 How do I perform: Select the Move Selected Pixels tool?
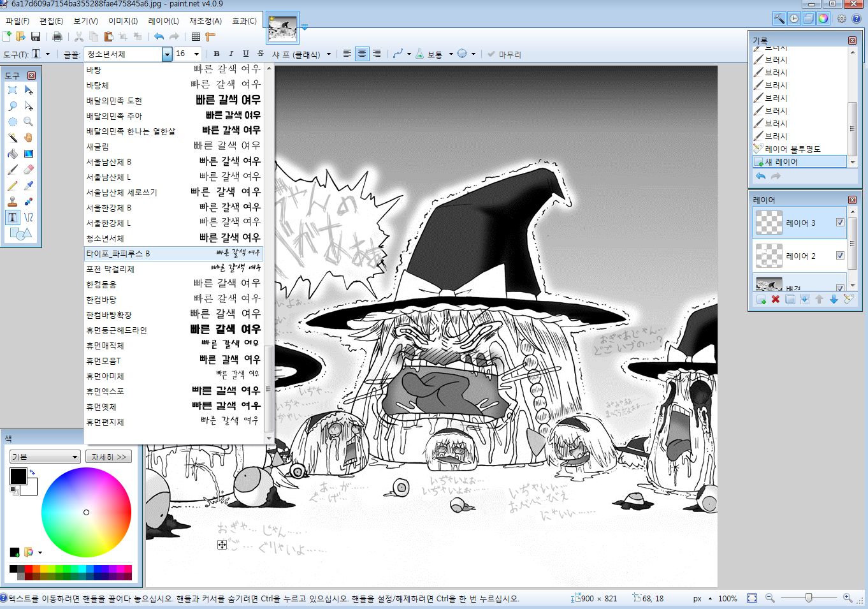tap(29, 90)
